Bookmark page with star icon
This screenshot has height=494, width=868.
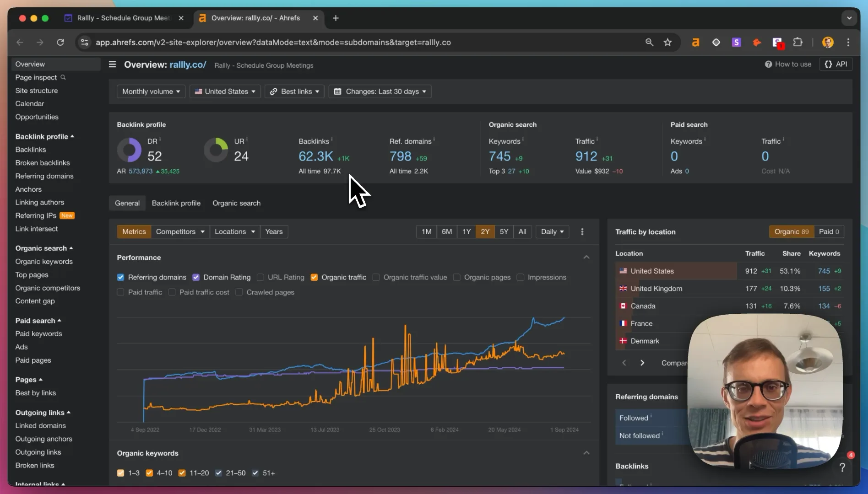(667, 43)
